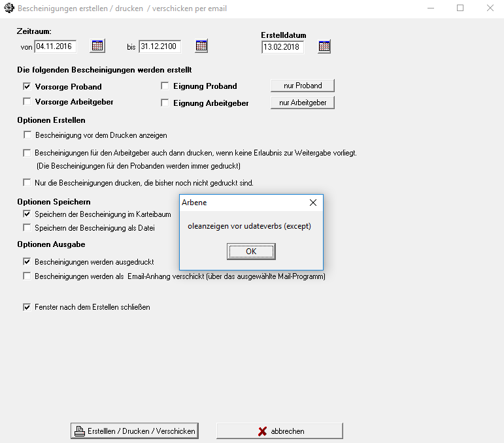Click the 'von' date input field
504x443 pixels.
[x=56, y=46]
